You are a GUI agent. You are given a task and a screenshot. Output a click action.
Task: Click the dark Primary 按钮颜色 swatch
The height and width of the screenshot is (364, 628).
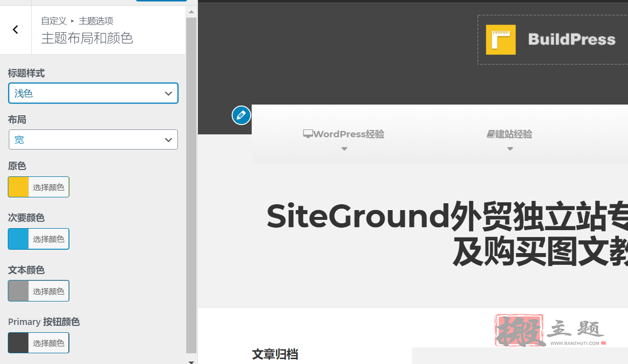pos(19,343)
